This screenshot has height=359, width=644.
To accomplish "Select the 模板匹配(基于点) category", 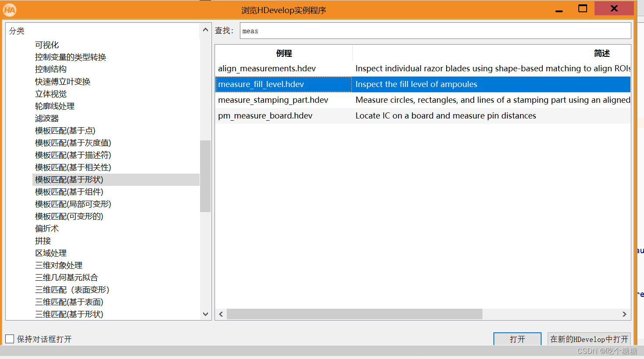I will [65, 130].
